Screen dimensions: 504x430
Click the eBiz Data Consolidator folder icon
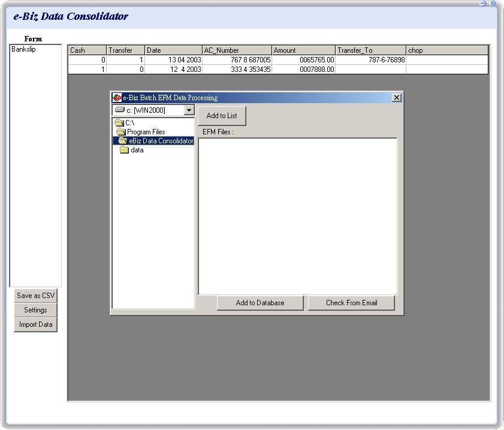click(x=123, y=141)
